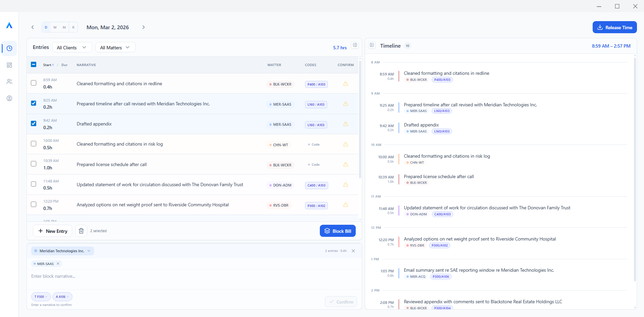Click the warning triangle on the Drafted appendix entry
Screen dimensions: 644x317
point(345,124)
